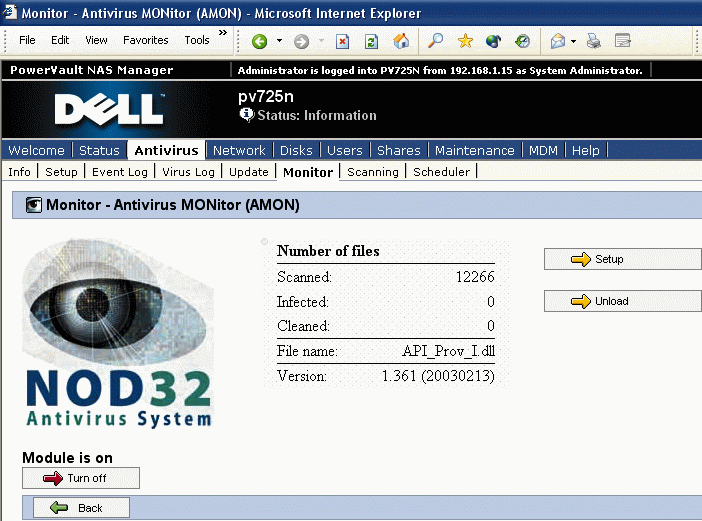Switch to the Welcome tab
This screenshot has width=702, height=521.
36,150
